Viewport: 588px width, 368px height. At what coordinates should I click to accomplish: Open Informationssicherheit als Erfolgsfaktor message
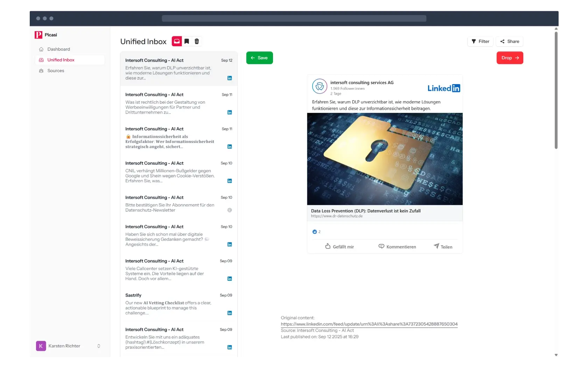(178, 138)
